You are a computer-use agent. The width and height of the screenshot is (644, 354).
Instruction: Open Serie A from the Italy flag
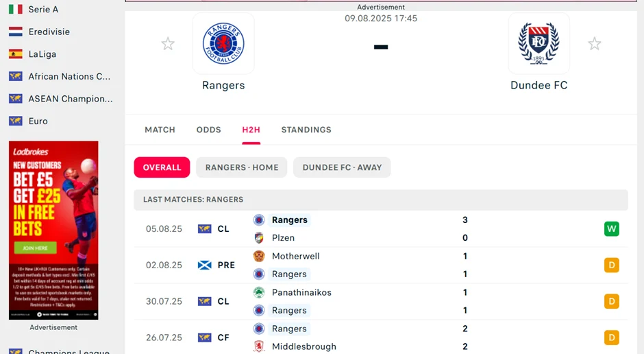pyautogui.click(x=15, y=10)
